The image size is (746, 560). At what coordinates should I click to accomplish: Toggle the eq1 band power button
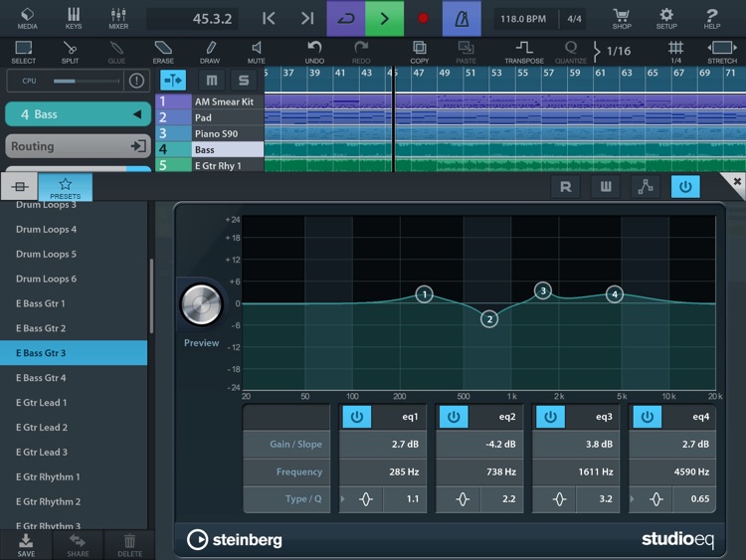[356, 417]
